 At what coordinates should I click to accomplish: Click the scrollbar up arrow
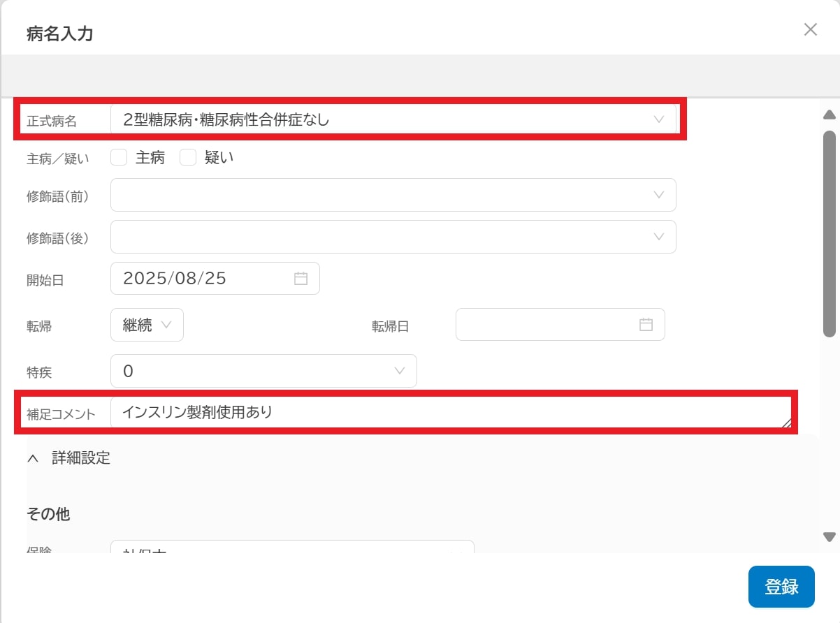pos(829,115)
